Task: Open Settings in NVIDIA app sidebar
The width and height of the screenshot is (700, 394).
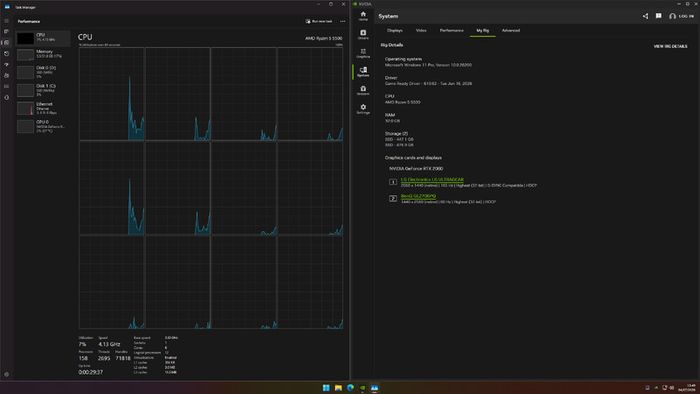Action: [363, 109]
